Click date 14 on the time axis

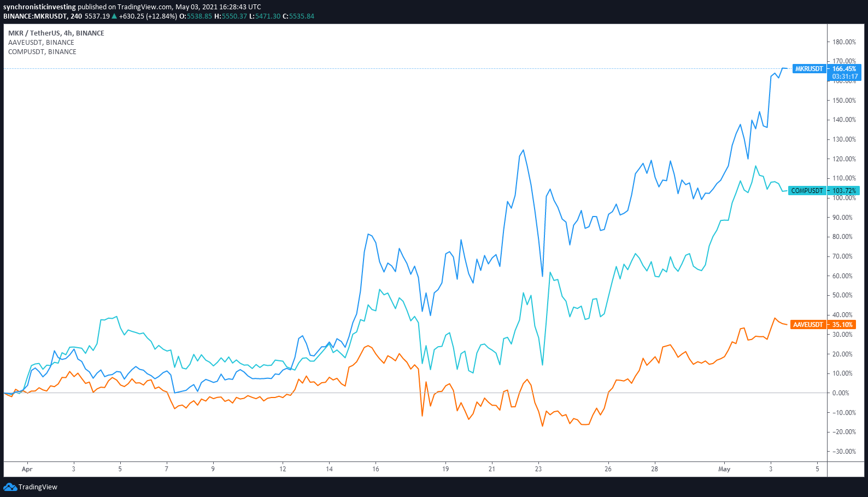329,469
